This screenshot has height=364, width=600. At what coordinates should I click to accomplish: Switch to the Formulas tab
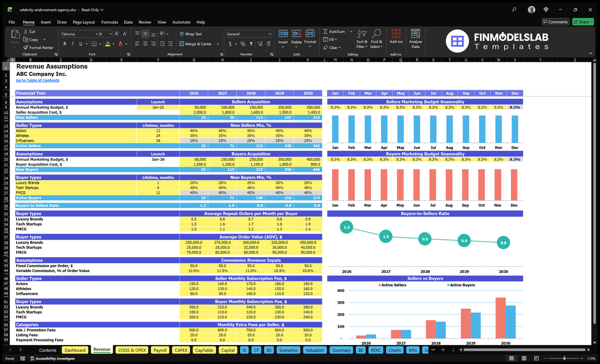tap(109, 22)
